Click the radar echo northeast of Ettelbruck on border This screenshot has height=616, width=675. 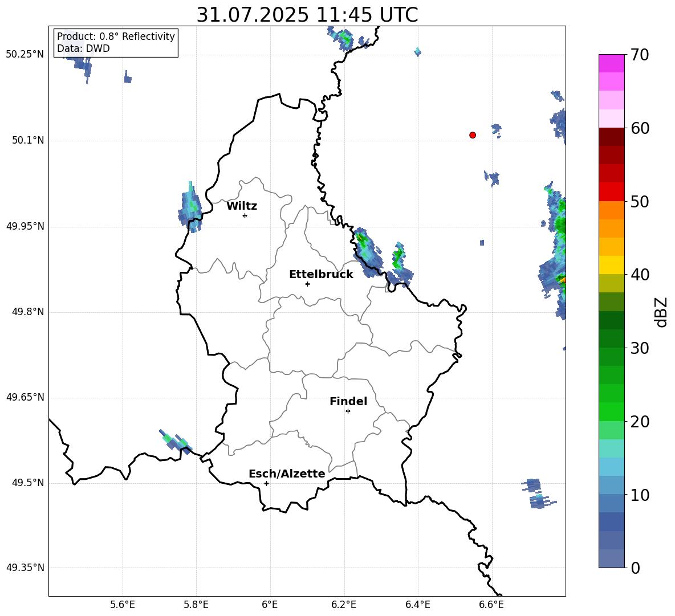[x=367, y=252]
